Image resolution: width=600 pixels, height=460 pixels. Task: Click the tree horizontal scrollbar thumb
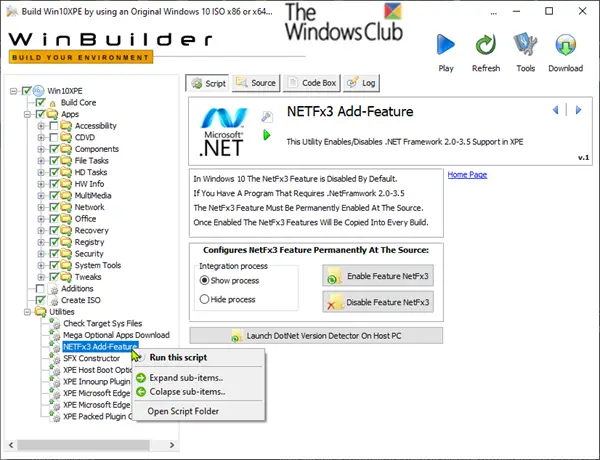83,445
